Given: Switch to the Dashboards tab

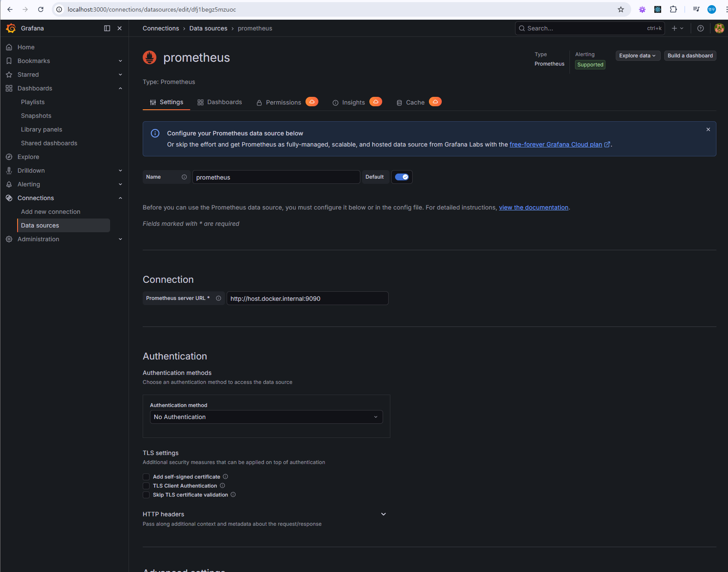Looking at the screenshot, I should point(220,102).
